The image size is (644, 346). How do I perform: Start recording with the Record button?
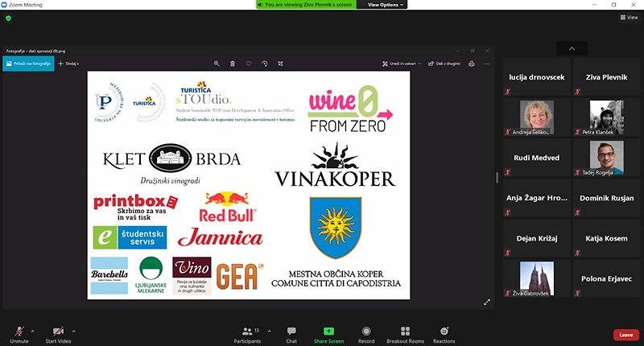click(x=366, y=335)
